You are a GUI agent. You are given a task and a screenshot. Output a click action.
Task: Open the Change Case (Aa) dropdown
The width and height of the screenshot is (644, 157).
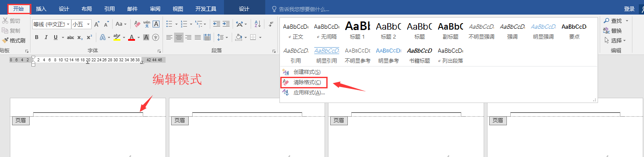tap(121, 24)
